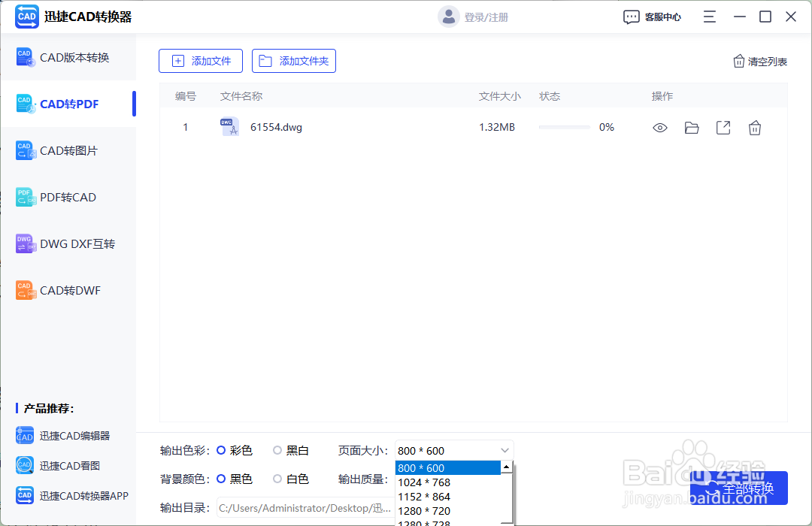812x526 pixels.
Task: Clear the list with 清空列表
Action: coord(760,62)
